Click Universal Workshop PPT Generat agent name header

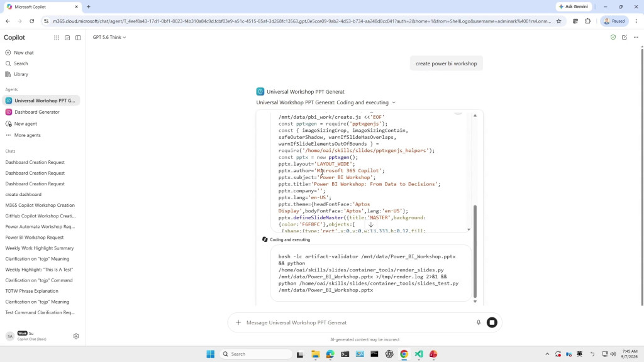tap(306, 92)
